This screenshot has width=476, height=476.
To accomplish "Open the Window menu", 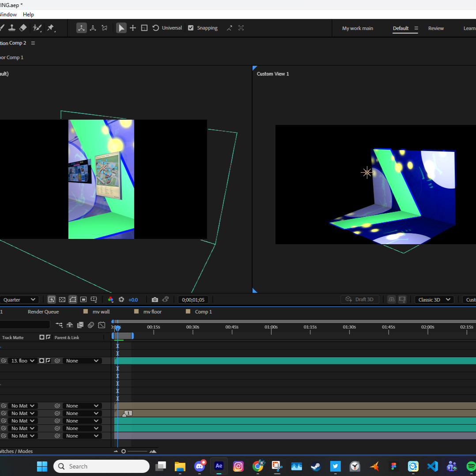I will (x=8, y=14).
